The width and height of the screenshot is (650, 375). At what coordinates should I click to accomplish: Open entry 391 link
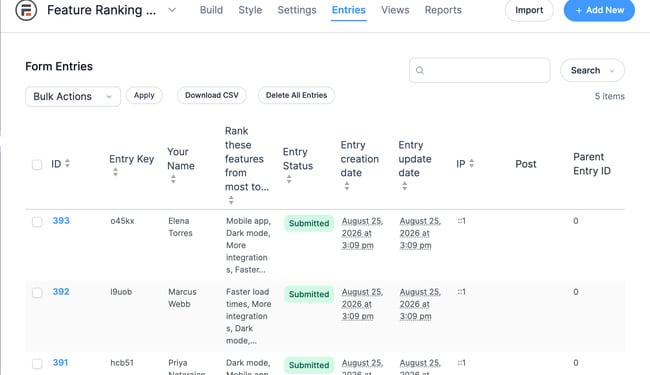click(60, 363)
